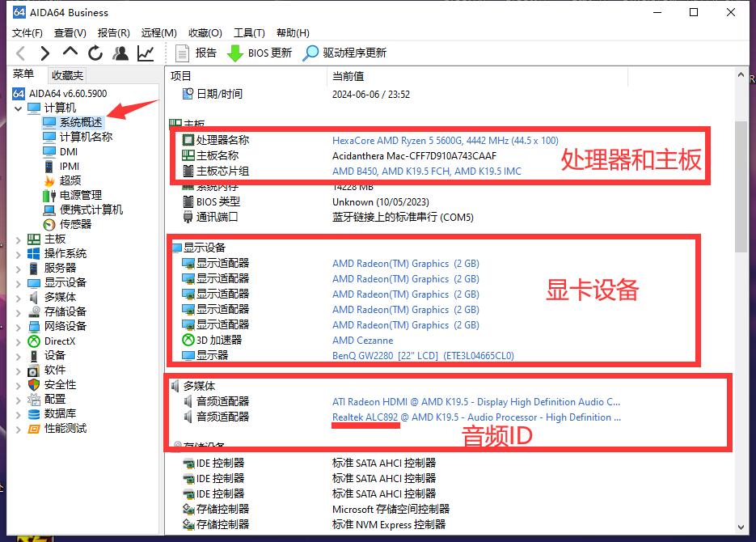Click the 软件 tree item icon
Screen dimensions: 756x542
point(34,371)
